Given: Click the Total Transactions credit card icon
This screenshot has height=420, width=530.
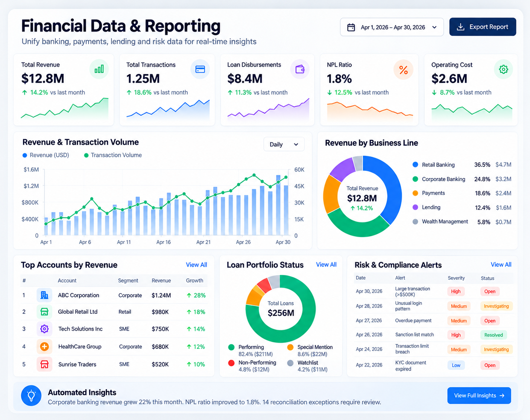Looking at the screenshot, I should click(x=200, y=69).
